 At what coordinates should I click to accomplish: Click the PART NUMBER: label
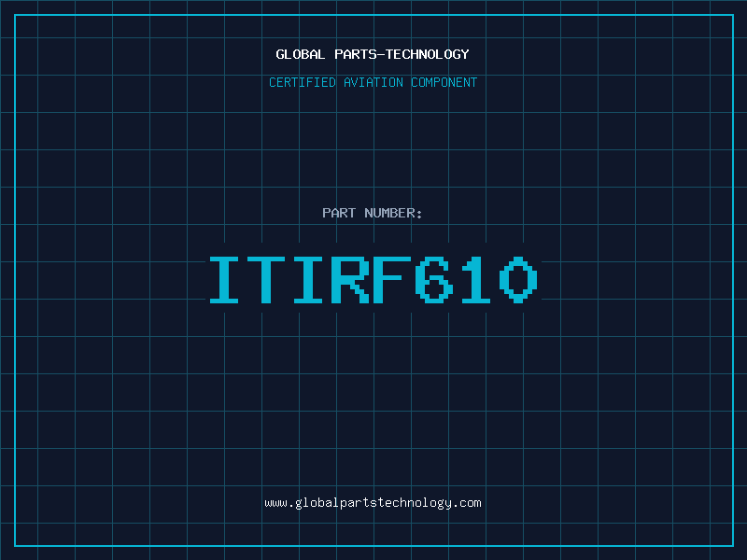372,213
